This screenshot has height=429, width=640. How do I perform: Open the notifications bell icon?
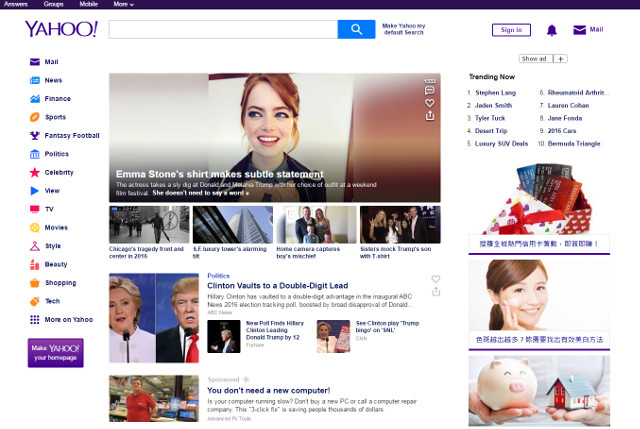(552, 30)
